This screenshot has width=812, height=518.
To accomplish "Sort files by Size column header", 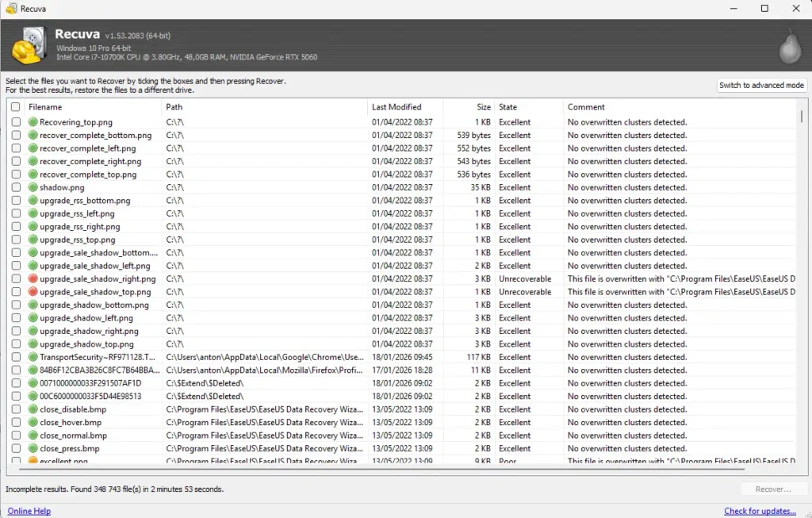I will pyautogui.click(x=484, y=107).
